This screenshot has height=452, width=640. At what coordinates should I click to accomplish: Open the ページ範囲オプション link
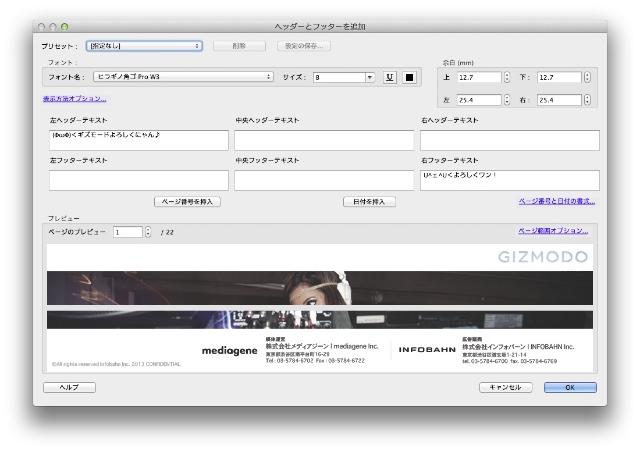560,231
